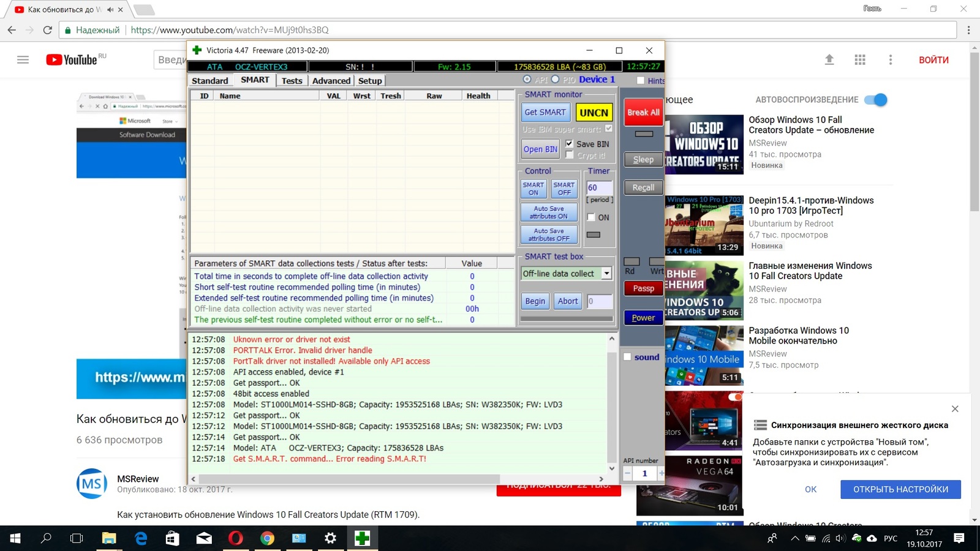
Task: Open the Setup tab
Action: [370, 81]
